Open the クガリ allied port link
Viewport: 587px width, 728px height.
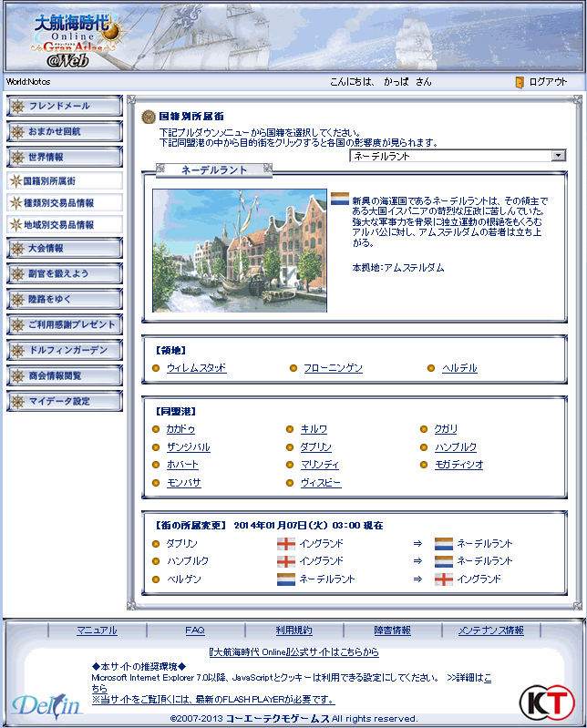click(x=446, y=429)
